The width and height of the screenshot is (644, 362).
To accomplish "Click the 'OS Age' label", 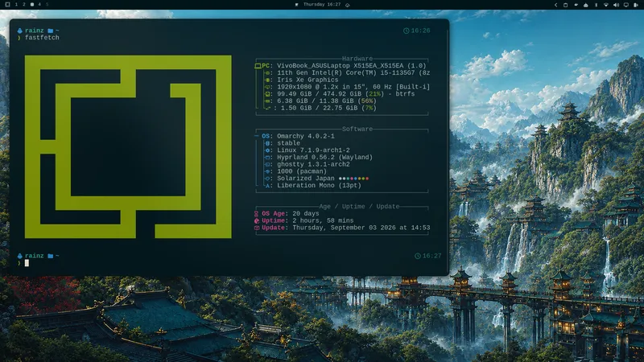I will [x=273, y=214].
